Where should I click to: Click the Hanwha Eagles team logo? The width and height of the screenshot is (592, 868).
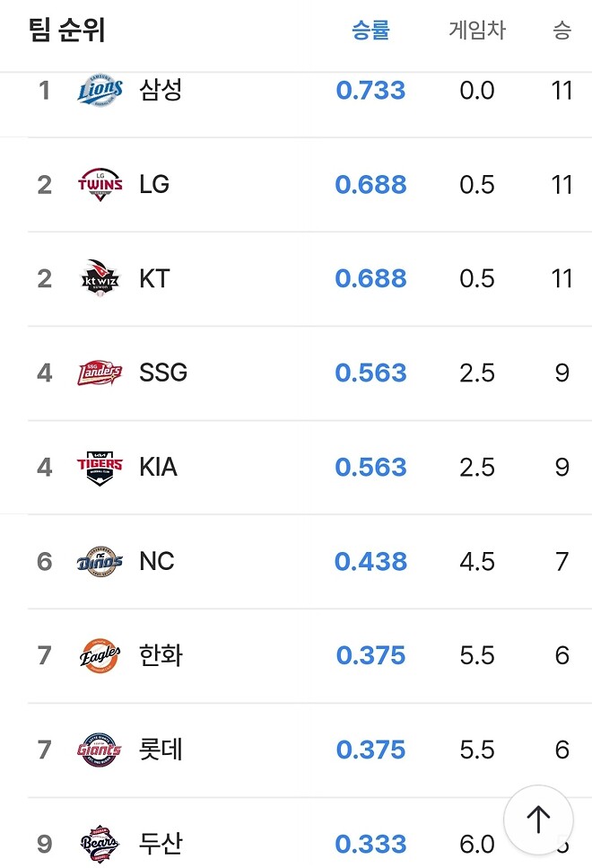point(99,655)
